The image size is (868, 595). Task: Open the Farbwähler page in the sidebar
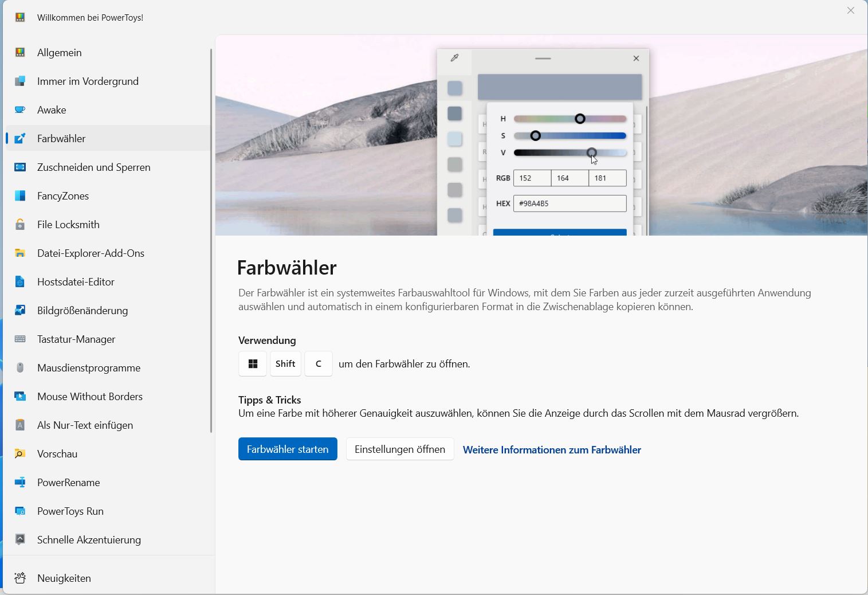109,138
